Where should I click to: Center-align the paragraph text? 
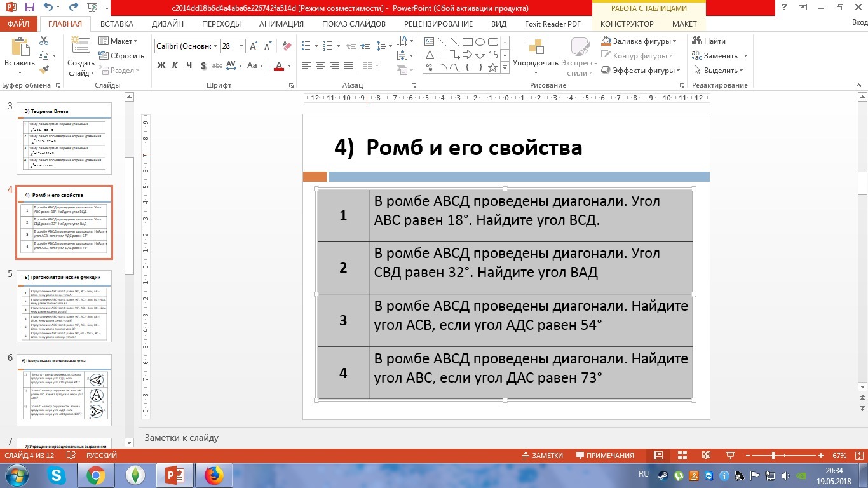[320, 65]
